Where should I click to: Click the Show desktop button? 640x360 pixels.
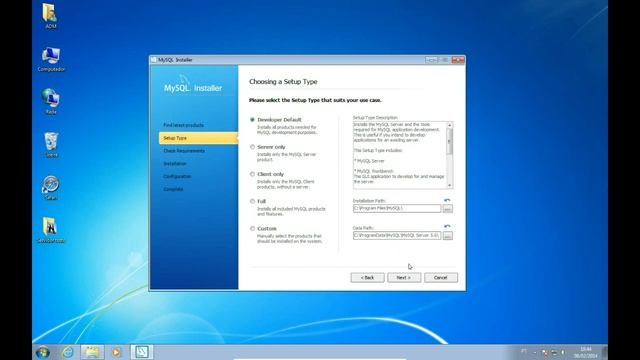[605, 352]
